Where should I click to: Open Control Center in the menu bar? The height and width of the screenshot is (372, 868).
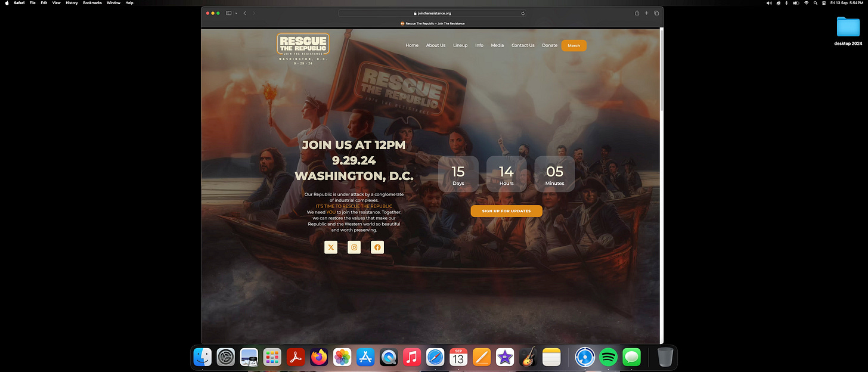(824, 3)
